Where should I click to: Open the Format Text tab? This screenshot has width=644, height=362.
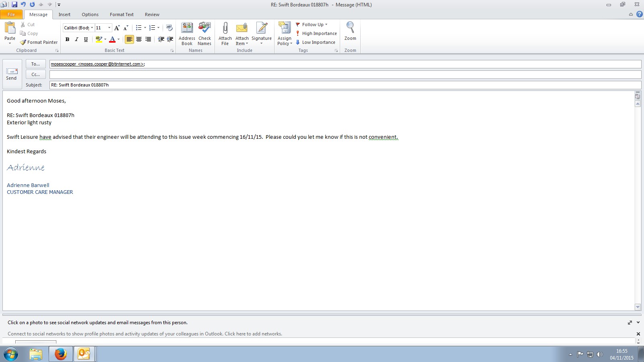[122, 14]
